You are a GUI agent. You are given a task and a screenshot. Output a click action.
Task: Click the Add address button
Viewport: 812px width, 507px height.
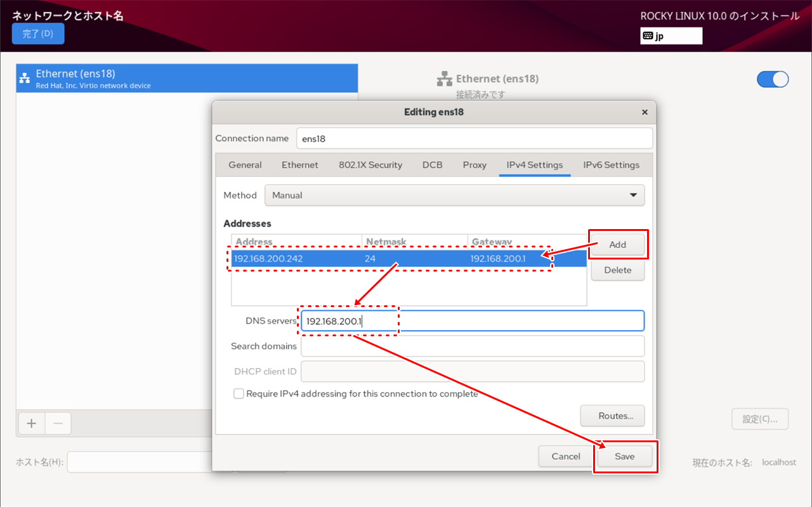coord(617,245)
